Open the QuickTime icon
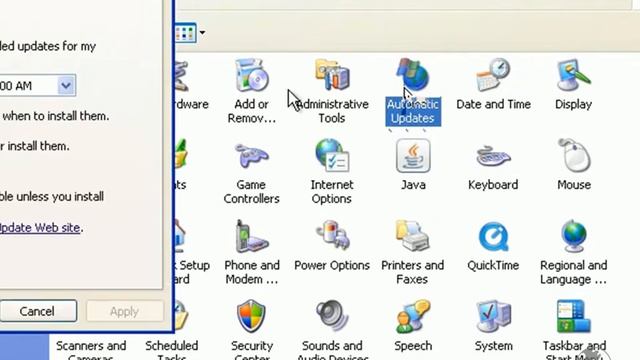This screenshot has height=360, width=640. click(493, 236)
